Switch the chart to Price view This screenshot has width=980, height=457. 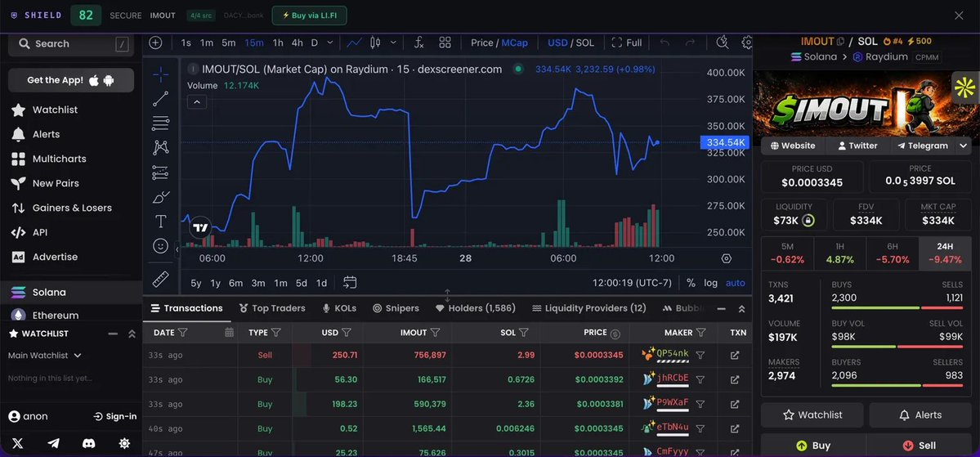pos(482,43)
